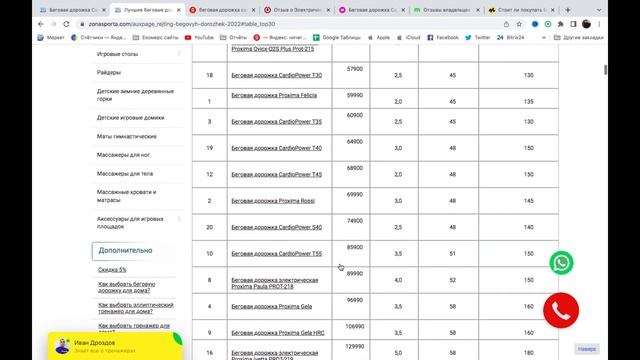Open Беговая дорожка CardioPower T35 link
The image size is (640, 360).
pyautogui.click(x=276, y=122)
